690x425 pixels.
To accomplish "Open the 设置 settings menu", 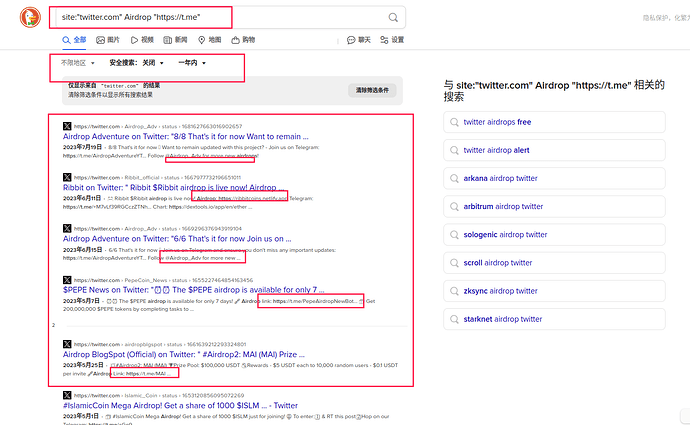I will coord(392,40).
